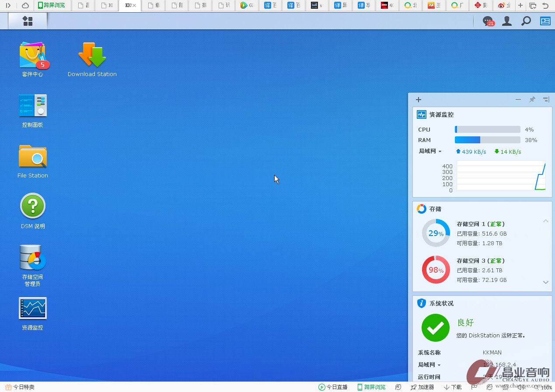Open File Station desktop icon

click(33, 161)
